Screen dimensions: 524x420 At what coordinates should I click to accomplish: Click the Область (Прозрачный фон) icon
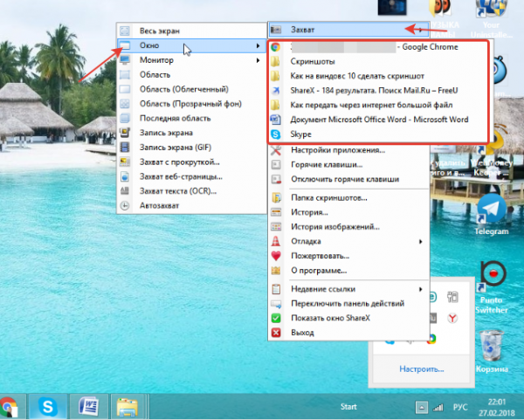(125, 104)
